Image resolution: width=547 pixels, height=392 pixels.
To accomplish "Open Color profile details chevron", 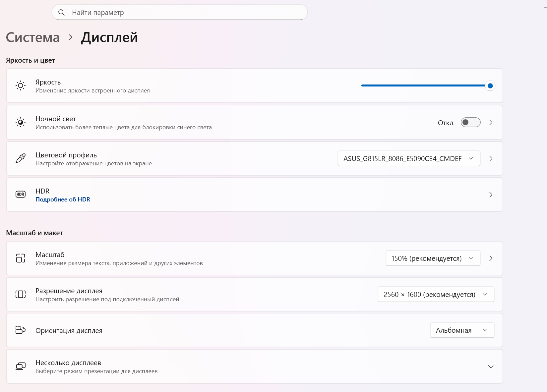I will pos(491,159).
